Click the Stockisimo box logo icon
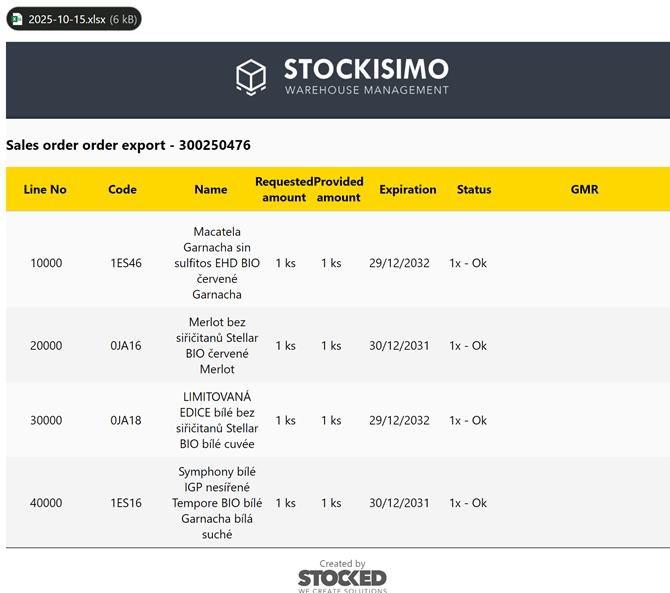Screen dimensions: 670x593 point(251,77)
